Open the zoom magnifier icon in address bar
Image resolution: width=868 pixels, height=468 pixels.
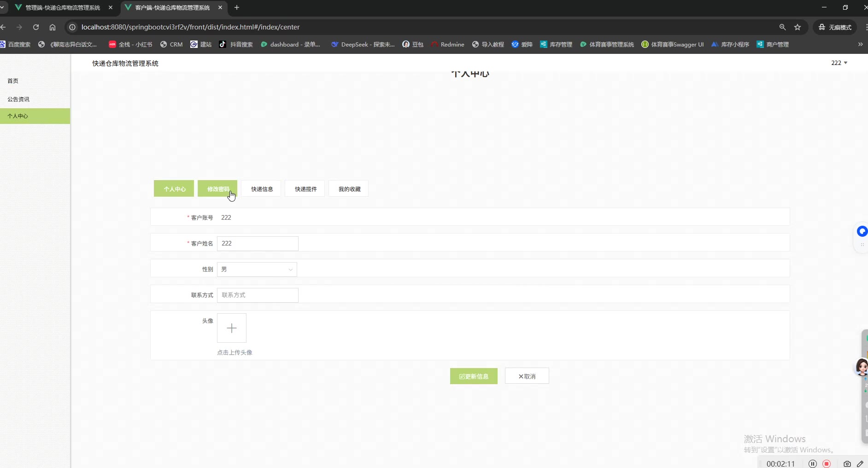[782, 27]
